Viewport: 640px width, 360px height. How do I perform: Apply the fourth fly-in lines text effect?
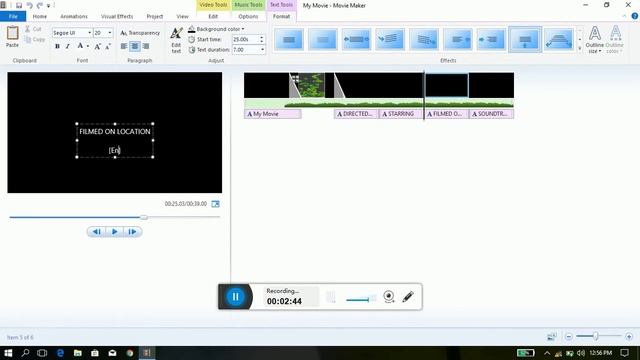(390, 40)
